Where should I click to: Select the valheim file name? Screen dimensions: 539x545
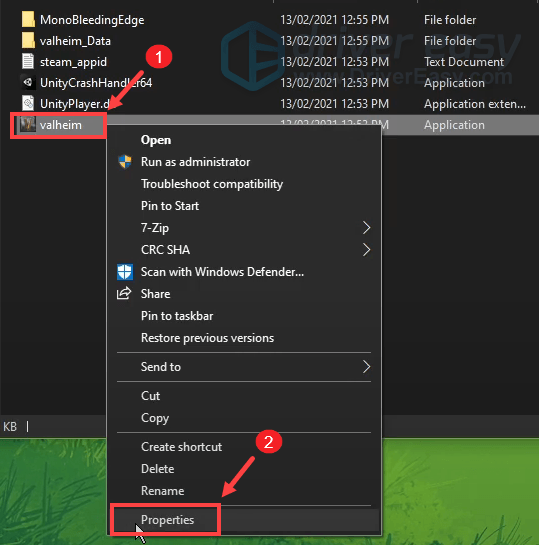click(60, 125)
